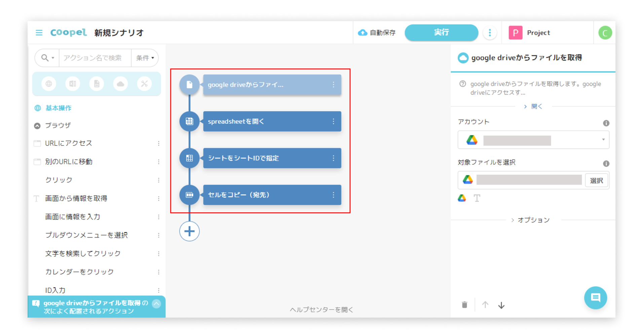Click the Coopel logo
The height and width of the screenshot is (336, 644).
point(69,32)
